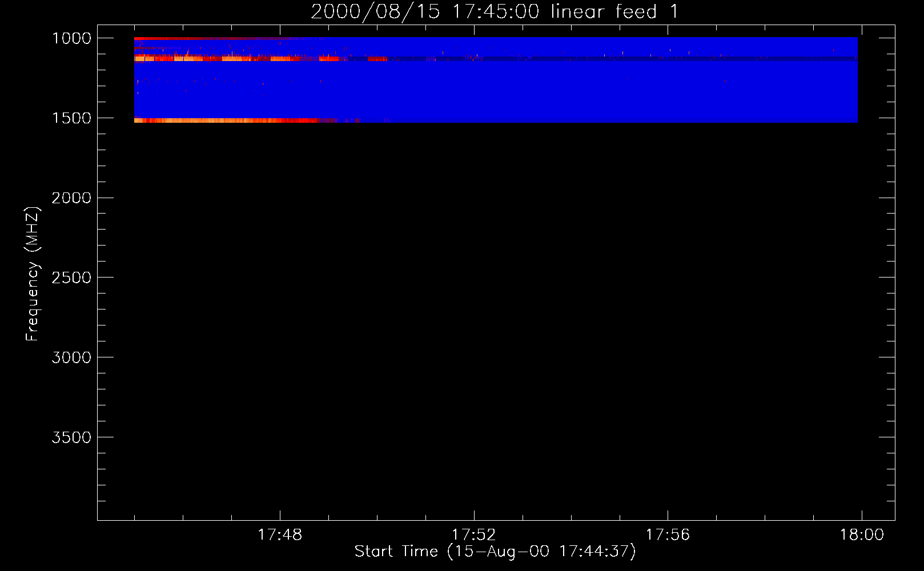Click the 17:52 time axis label
The image size is (924, 571).
pos(473,535)
